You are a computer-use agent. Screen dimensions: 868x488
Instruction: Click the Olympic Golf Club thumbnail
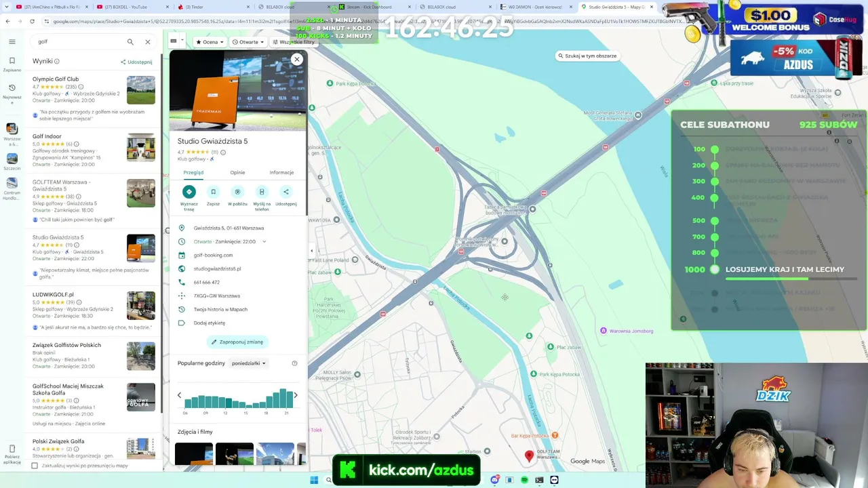click(x=141, y=90)
